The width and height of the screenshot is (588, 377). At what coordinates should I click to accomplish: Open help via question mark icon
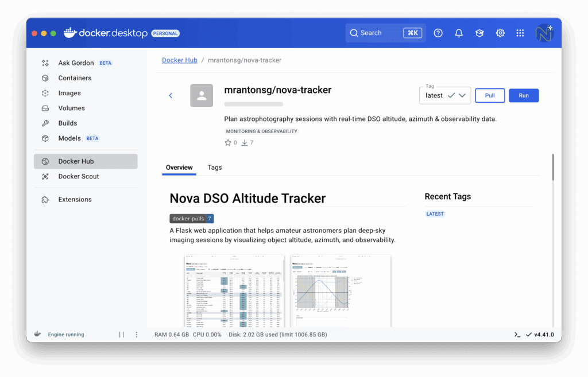pyautogui.click(x=438, y=33)
